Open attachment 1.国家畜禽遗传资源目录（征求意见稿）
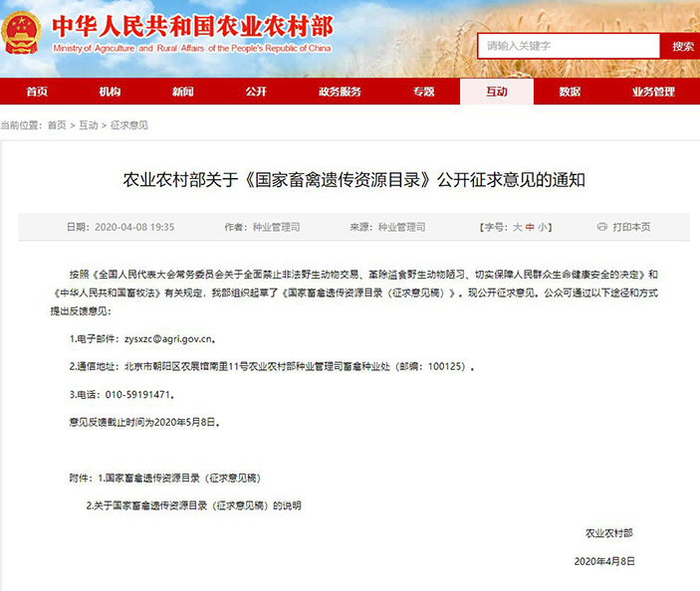Viewport: 700px width, 591px height. 179,479
